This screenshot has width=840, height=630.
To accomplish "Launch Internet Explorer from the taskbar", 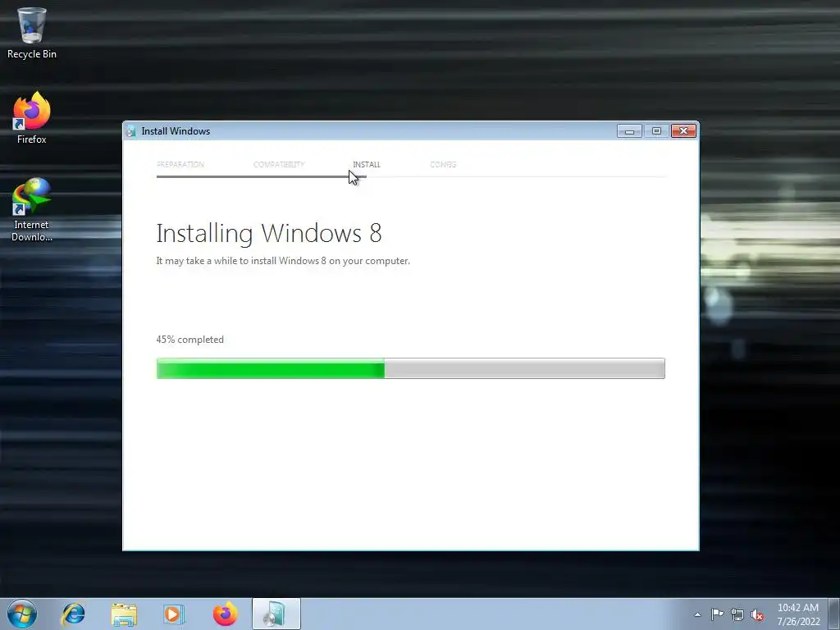I will (x=73, y=614).
